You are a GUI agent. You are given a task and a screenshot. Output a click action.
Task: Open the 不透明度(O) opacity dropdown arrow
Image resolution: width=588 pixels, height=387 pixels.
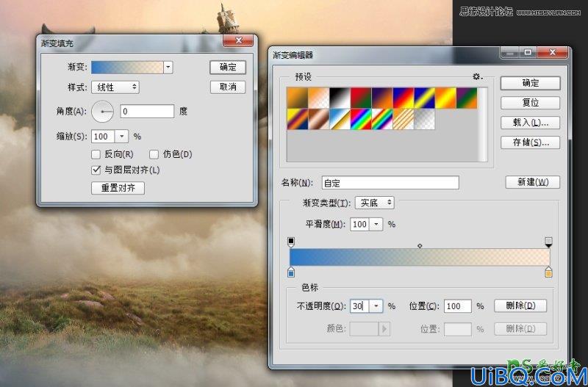coord(376,306)
